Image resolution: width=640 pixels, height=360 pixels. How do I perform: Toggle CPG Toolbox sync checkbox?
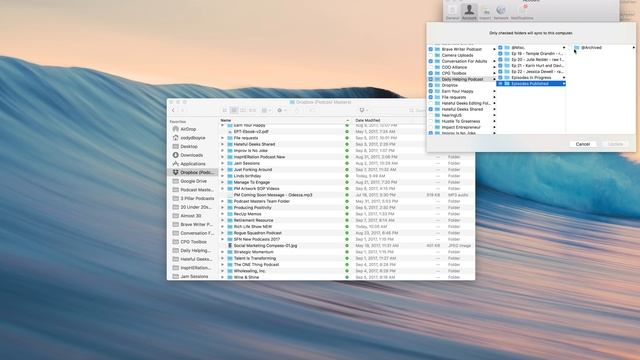point(431,73)
